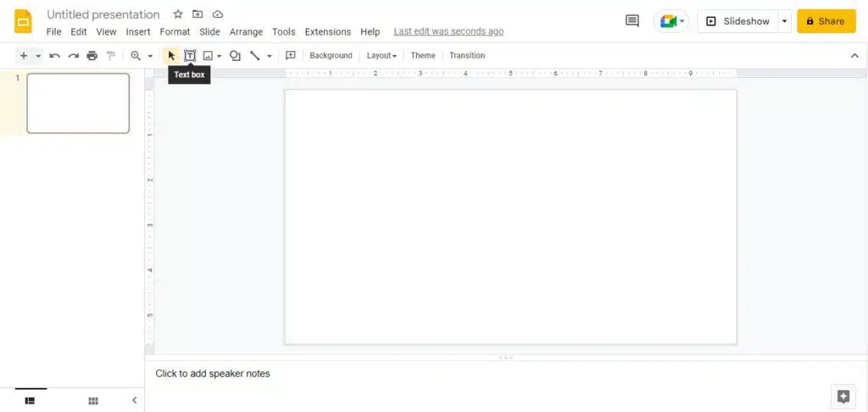Click the Redo arrow icon
Image resolution: width=868 pixels, height=412 pixels.
[74, 56]
